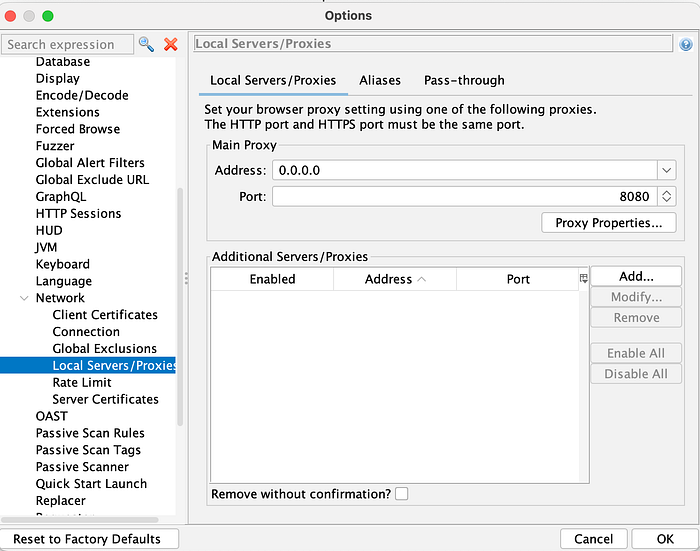700x551 pixels.
Task: Select Passive Scan Tags option
Action: 88,450
